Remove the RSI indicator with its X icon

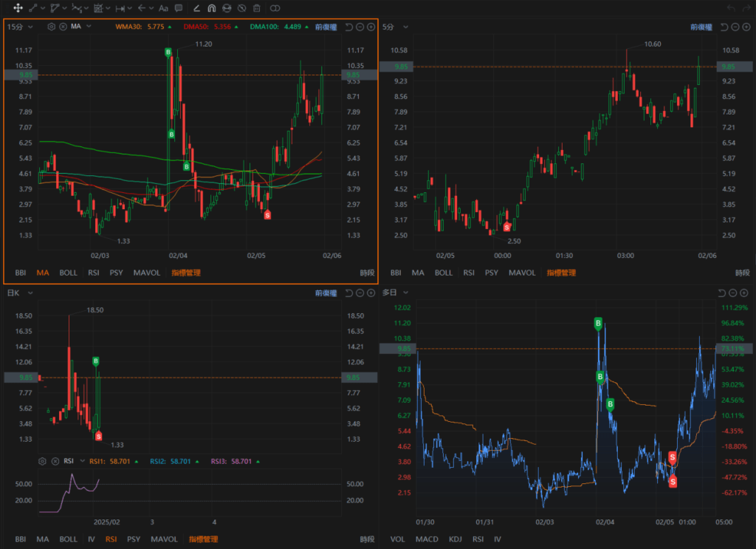click(x=55, y=461)
